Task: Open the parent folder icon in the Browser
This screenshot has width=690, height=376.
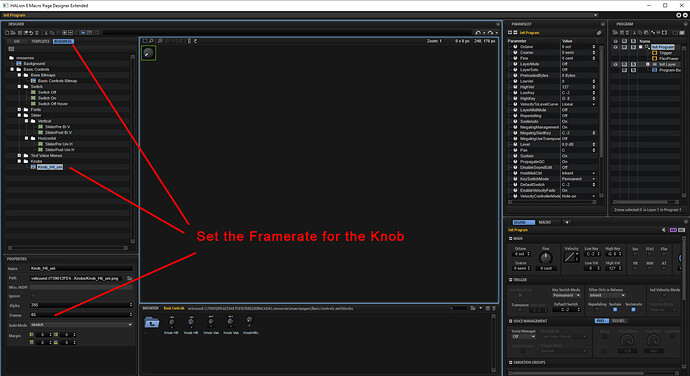Action: point(151,323)
